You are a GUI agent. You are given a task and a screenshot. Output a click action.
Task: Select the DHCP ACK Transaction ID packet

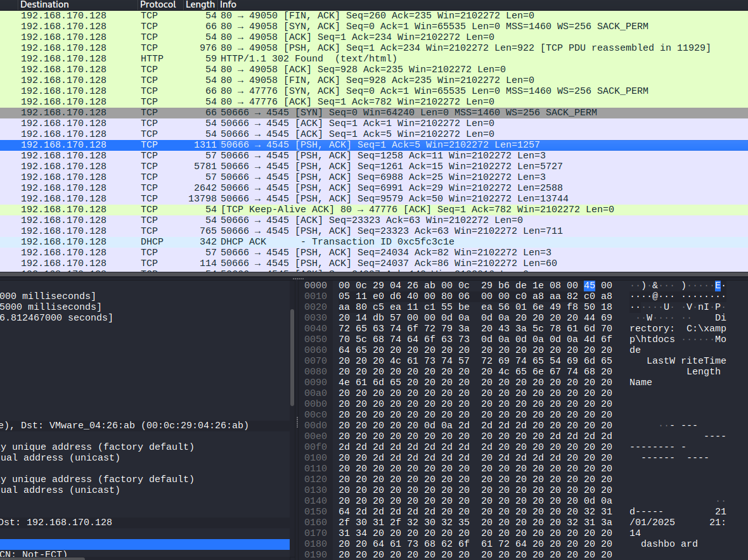tap(374, 241)
